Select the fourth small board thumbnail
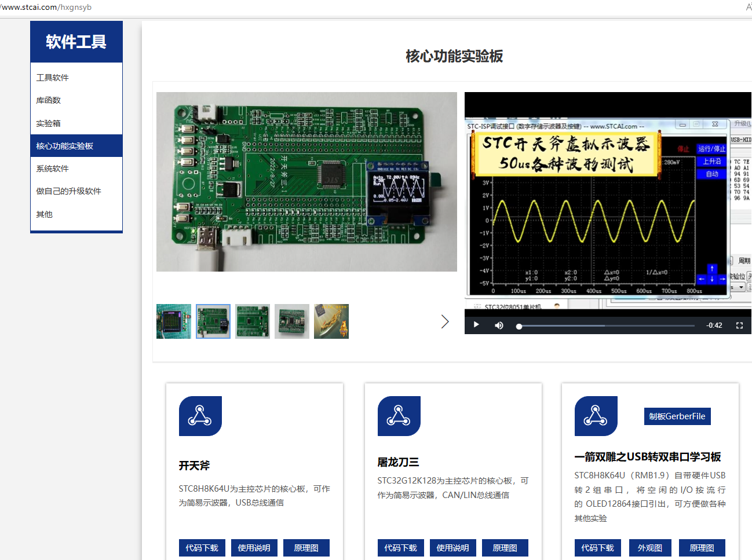The image size is (752, 560). pyautogui.click(x=292, y=321)
